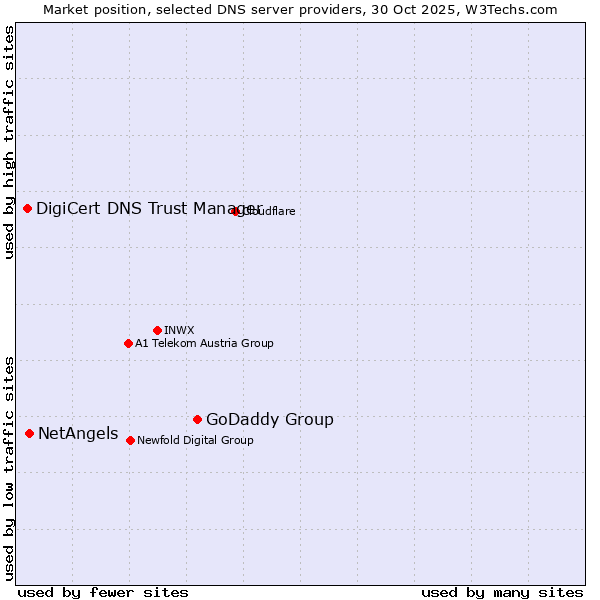Click the 'used by many sites' axis label
The height and width of the screenshot is (600, 600).
tap(502, 592)
